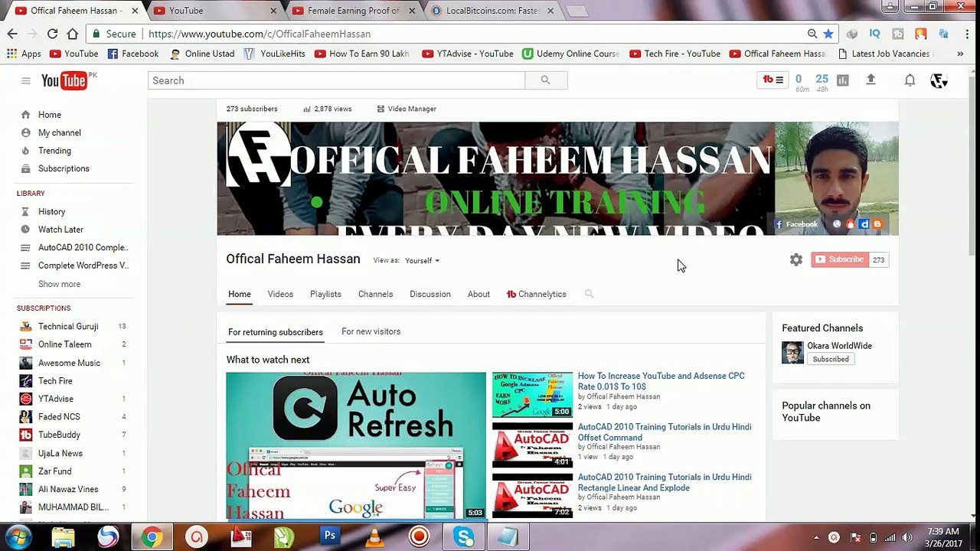Image resolution: width=980 pixels, height=551 pixels.
Task: Switch to the Female Earning Proof browser tab
Action: 354,11
